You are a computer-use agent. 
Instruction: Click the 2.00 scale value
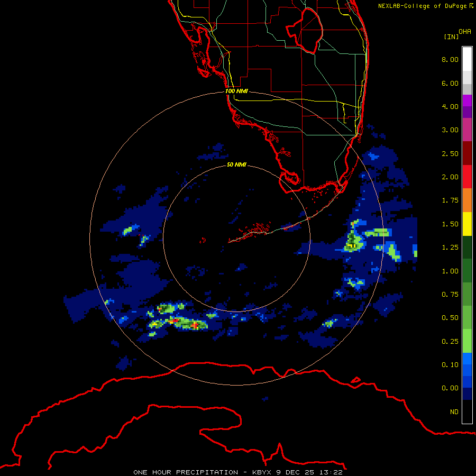pos(450,177)
